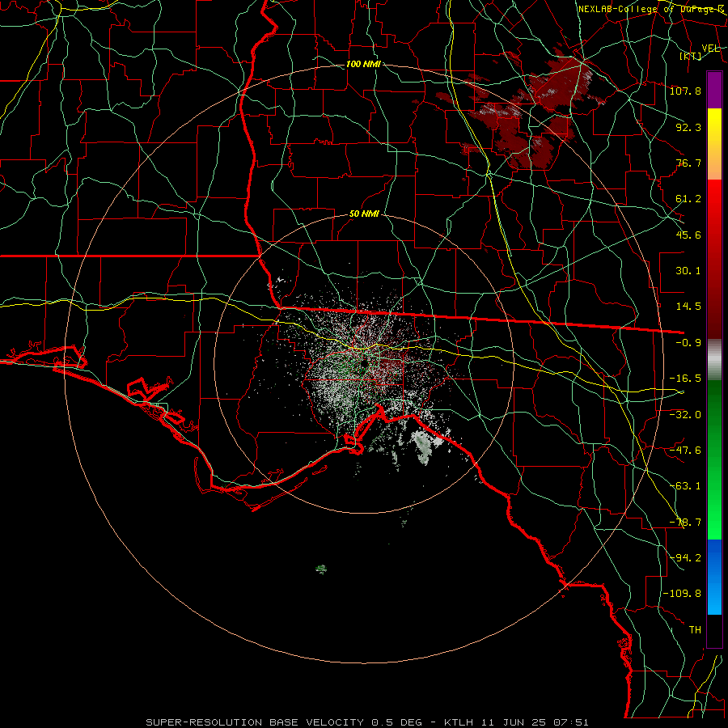Screen dimensions: 728x728
Task: Click the -94.2 velocity scale value
Action: [x=685, y=557]
